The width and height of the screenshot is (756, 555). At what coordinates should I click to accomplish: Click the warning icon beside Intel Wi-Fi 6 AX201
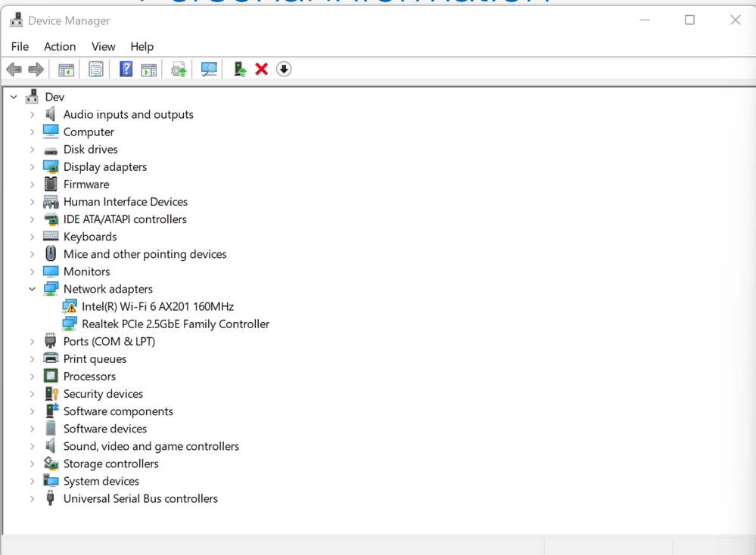(70, 306)
